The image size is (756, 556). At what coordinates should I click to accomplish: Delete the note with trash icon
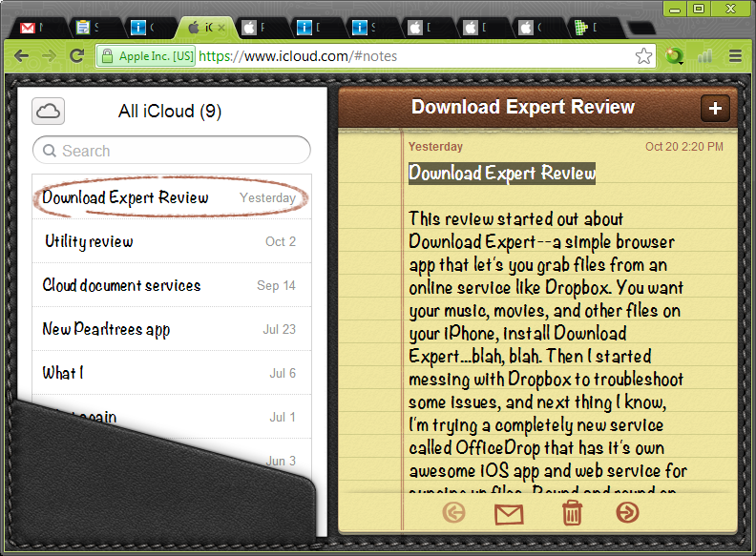click(572, 513)
